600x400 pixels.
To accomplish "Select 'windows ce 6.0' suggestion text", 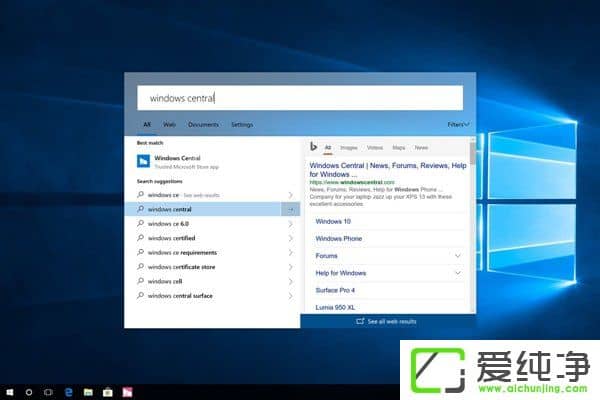I will tap(168, 224).
